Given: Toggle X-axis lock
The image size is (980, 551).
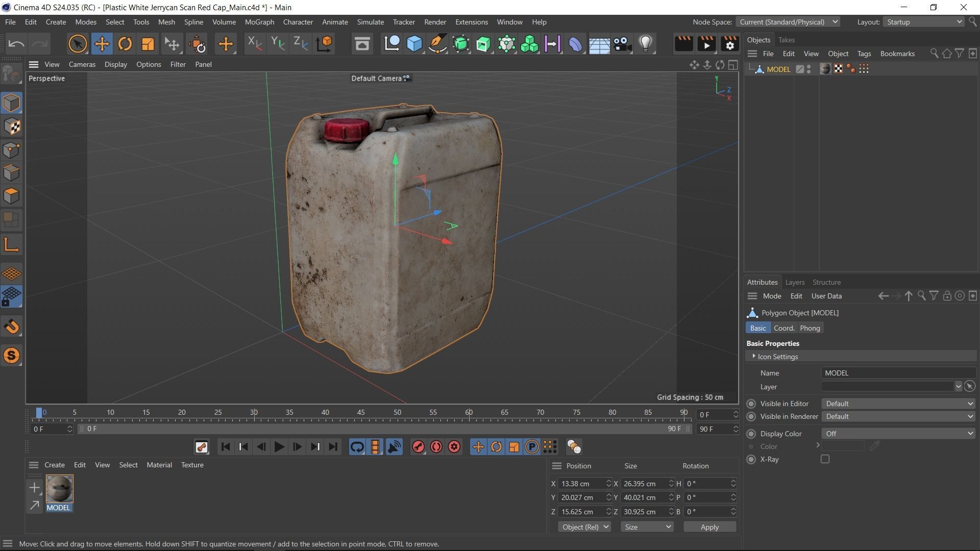Looking at the screenshot, I should 254,44.
